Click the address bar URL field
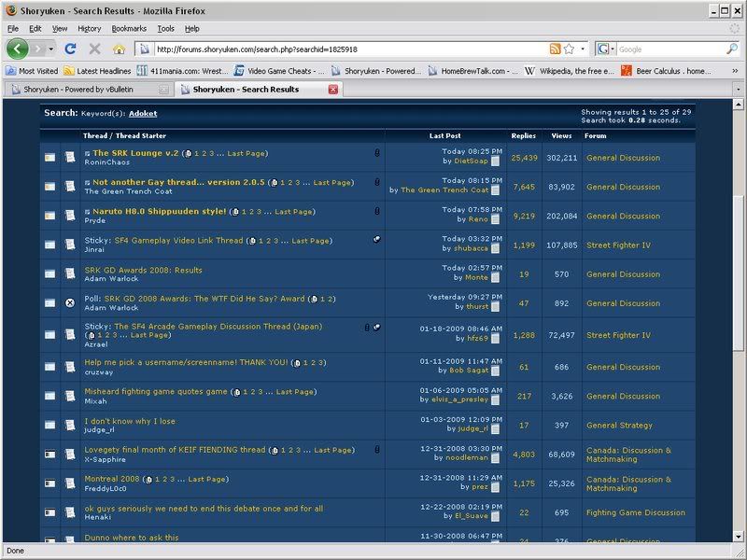Screen dimensions: 747x560 [x=351, y=49]
